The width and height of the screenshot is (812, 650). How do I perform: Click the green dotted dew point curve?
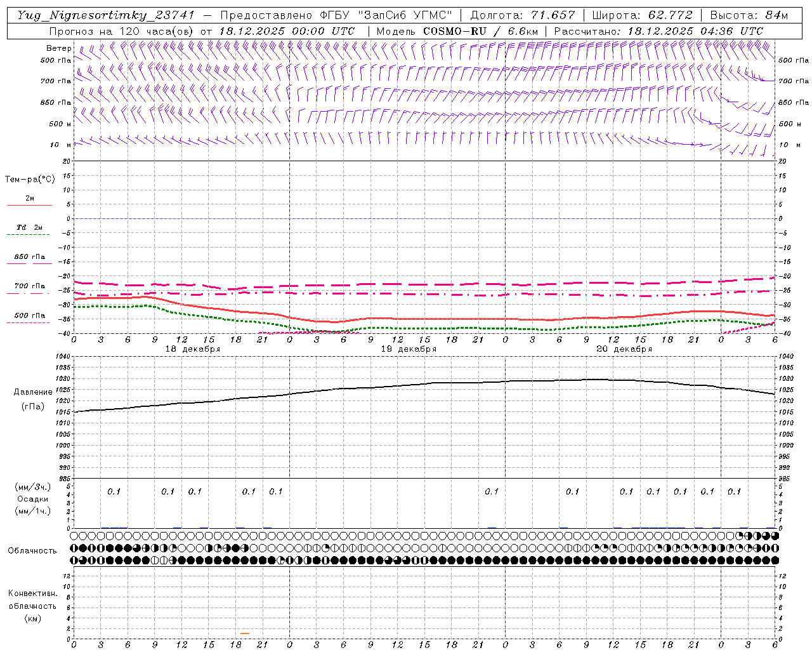click(424, 328)
